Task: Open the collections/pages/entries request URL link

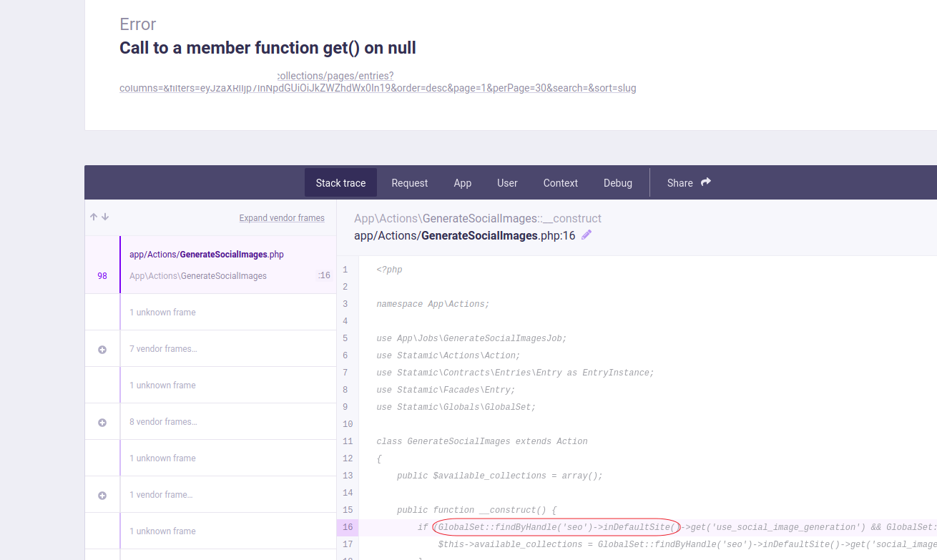Action: click(x=378, y=82)
